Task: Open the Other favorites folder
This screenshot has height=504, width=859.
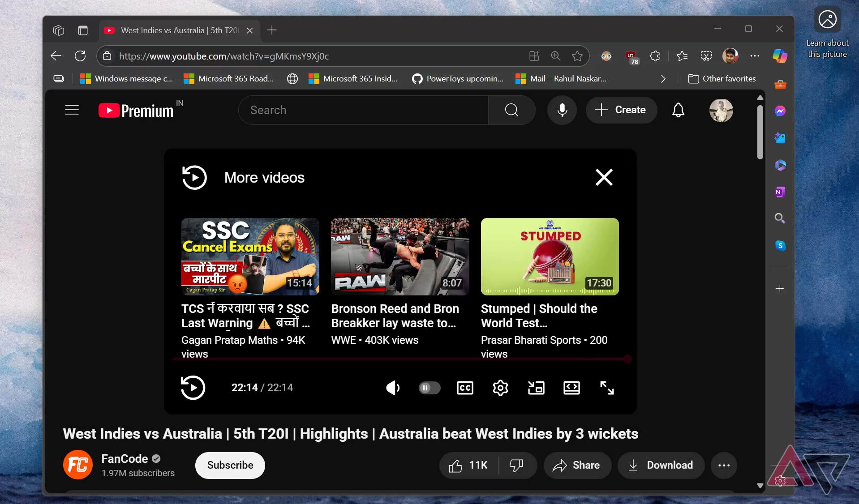Action: tap(722, 79)
